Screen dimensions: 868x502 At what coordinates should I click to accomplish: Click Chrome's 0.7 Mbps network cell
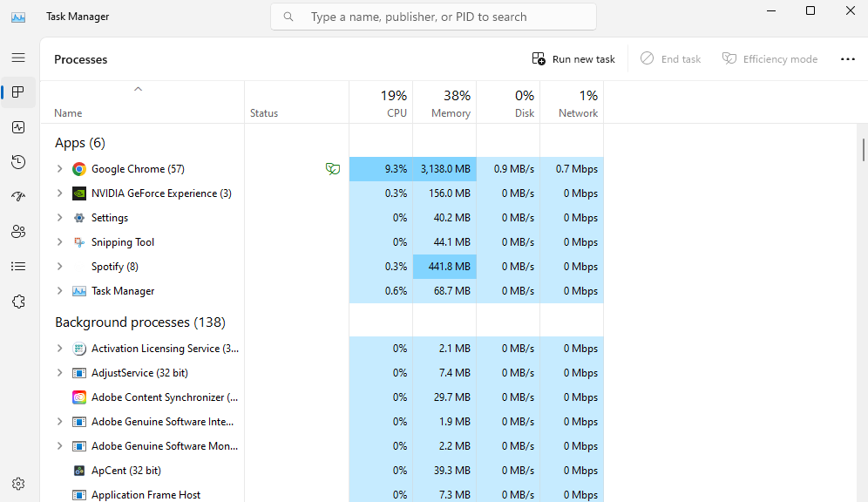(572, 169)
